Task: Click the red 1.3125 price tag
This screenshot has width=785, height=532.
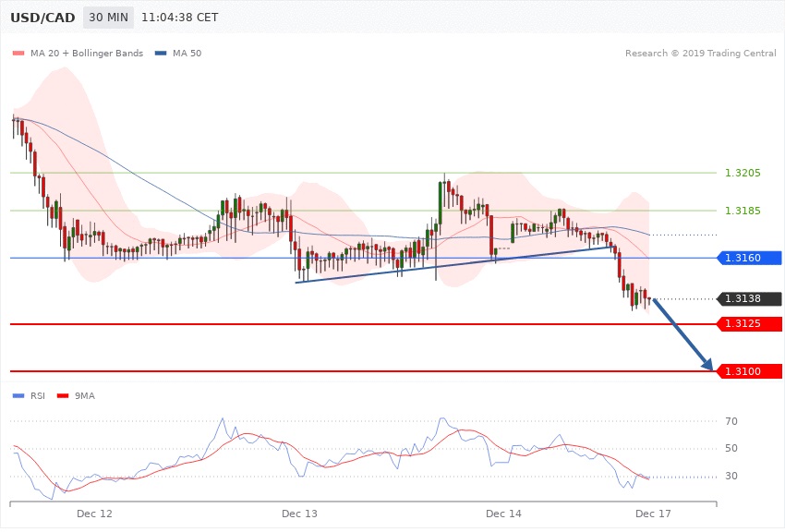Action: (750, 323)
